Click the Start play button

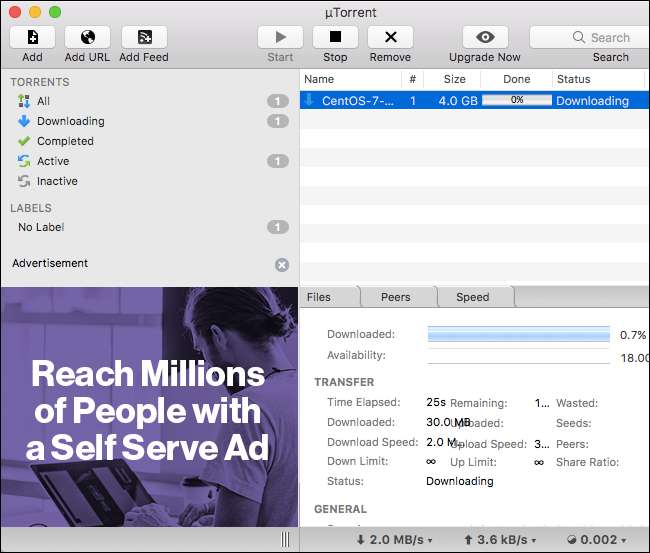(x=280, y=37)
